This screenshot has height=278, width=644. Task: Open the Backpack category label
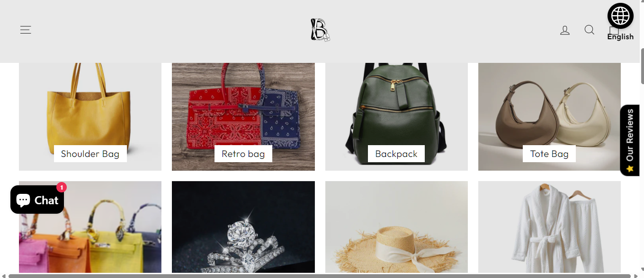(x=396, y=154)
